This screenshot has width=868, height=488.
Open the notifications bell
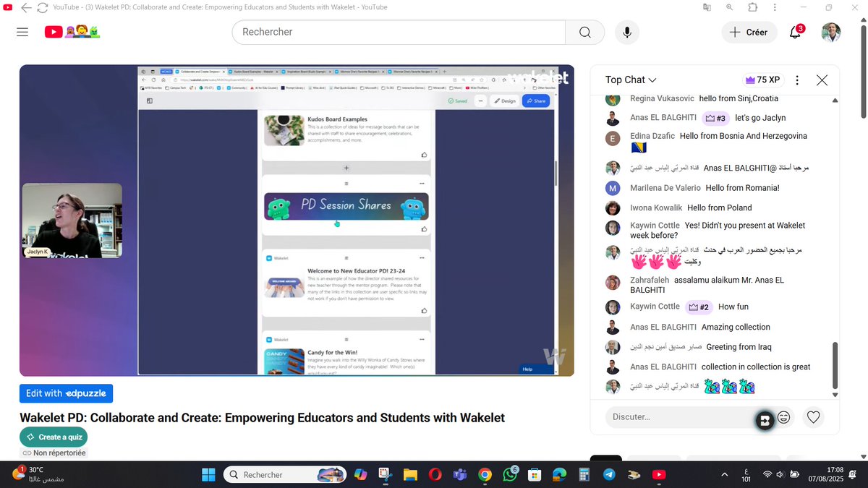click(796, 33)
